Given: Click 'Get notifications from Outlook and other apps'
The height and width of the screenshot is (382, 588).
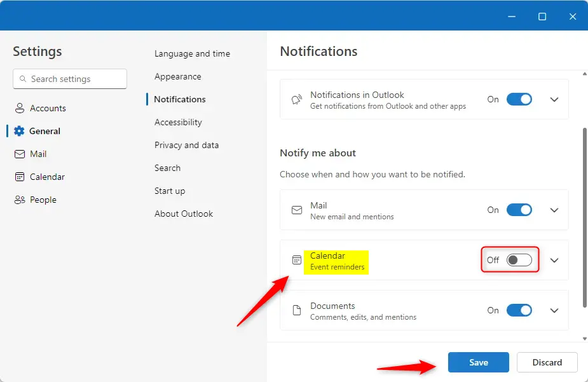Looking at the screenshot, I should point(388,106).
